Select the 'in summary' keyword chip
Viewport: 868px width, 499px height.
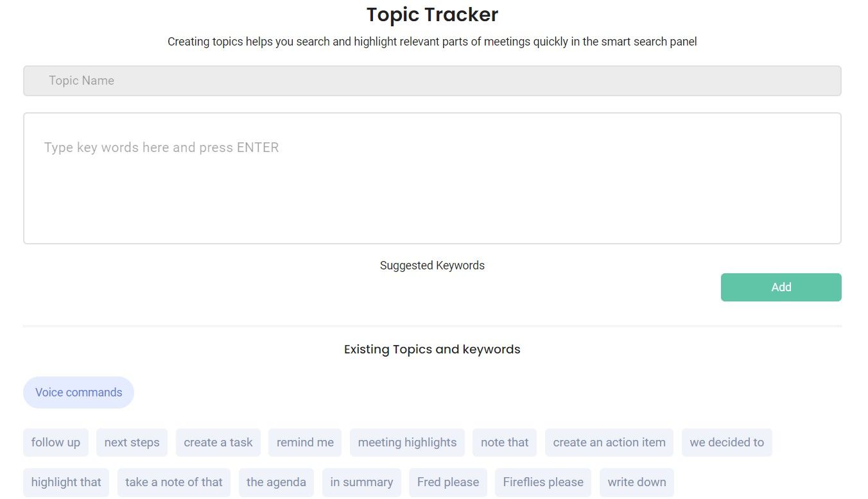pos(361,482)
